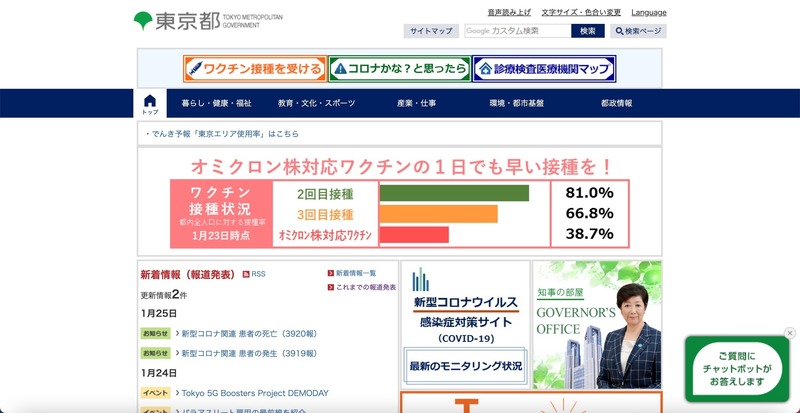Click the Tokyo Metropolitan Government ginkgo logo
The width and height of the screenshot is (800, 413).
pyautogui.click(x=144, y=21)
